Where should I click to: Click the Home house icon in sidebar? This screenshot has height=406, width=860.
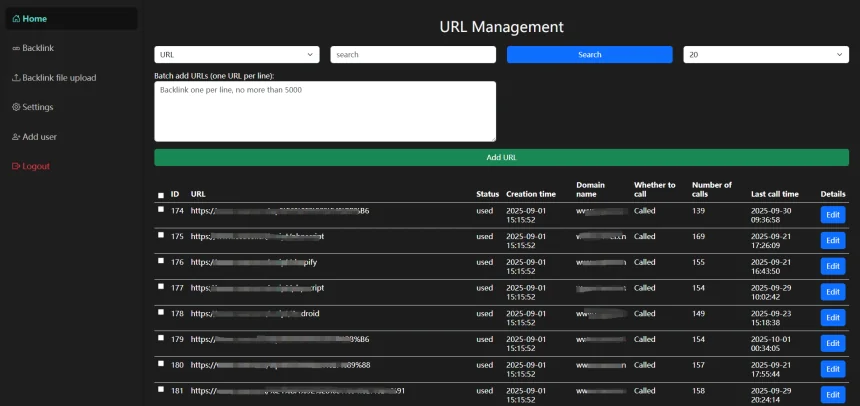click(x=16, y=19)
